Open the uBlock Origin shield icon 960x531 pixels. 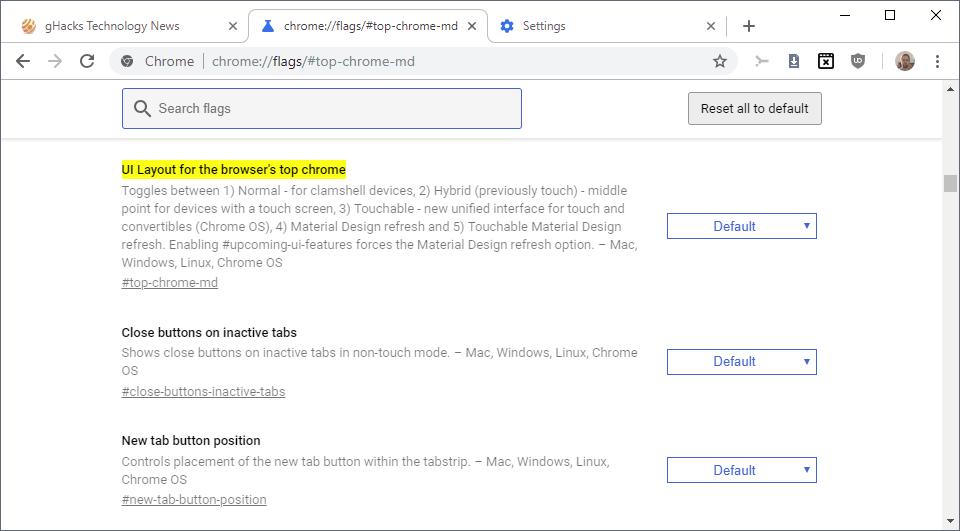point(858,61)
